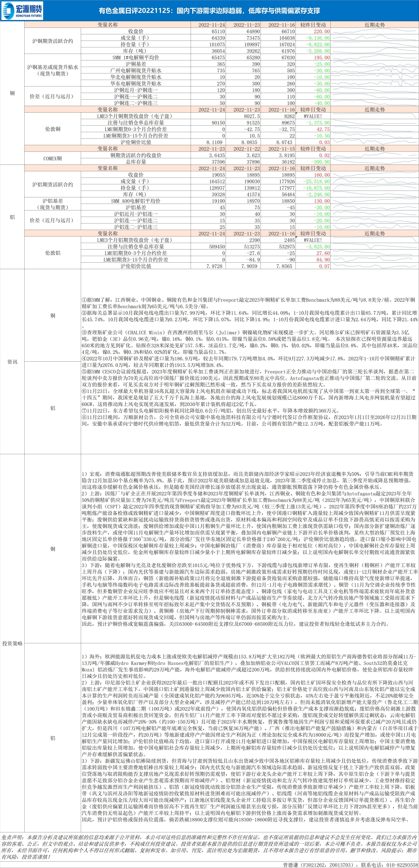Click the 华北电解铜现货升贴水 label
The height and width of the screenshot is (868, 419).
click(x=136, y=77)
